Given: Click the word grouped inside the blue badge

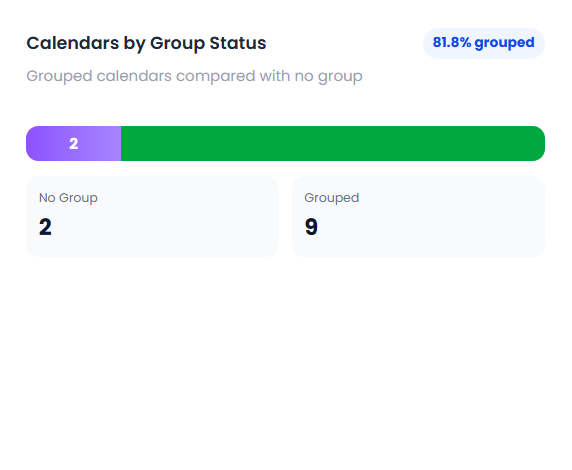Looking at the screenshot, I should click(505, 43).
